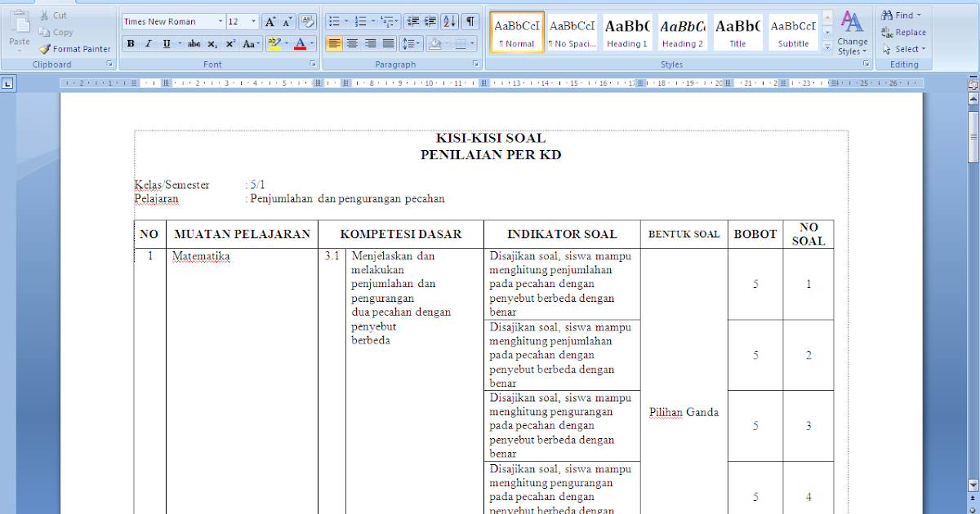
Task: Click the Shading paint bucket
Action: (435, 44)
